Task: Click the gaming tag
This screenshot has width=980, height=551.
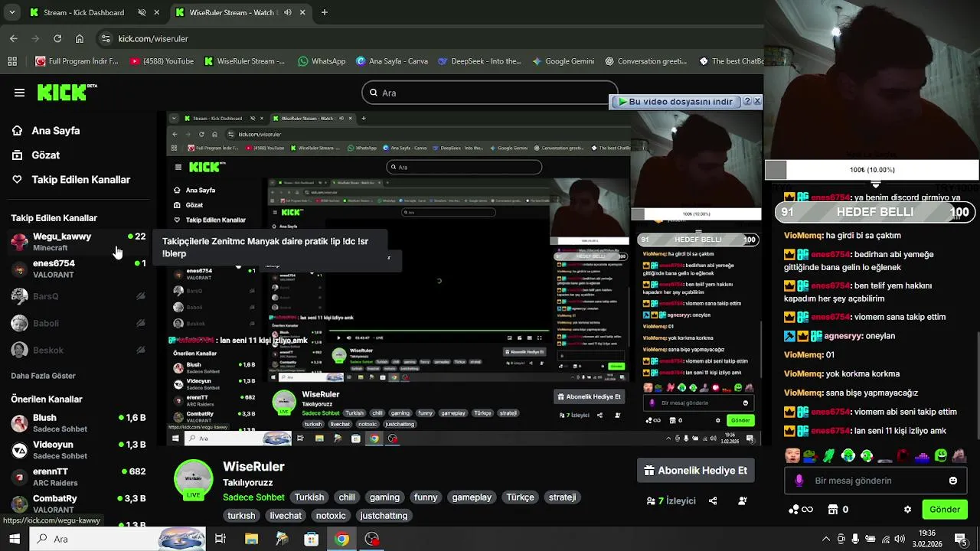Action: pos(384,497)
